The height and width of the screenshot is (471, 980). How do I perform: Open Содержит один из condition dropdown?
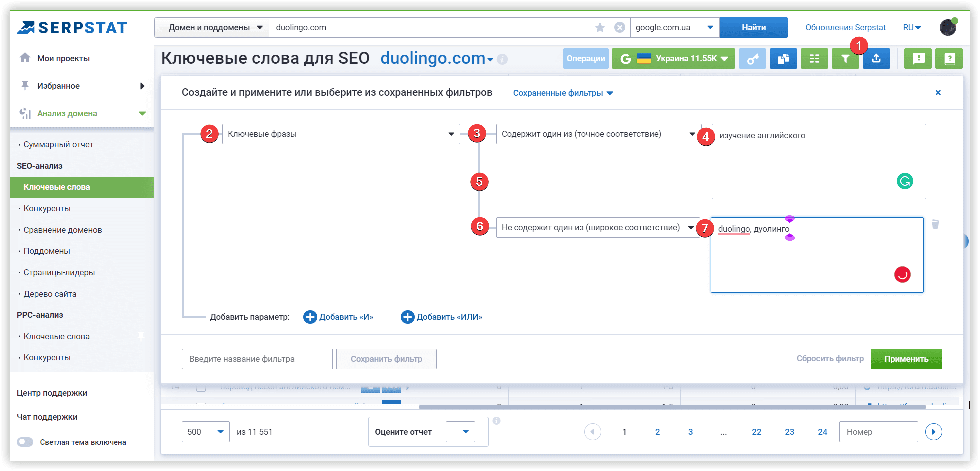point(598,134)
